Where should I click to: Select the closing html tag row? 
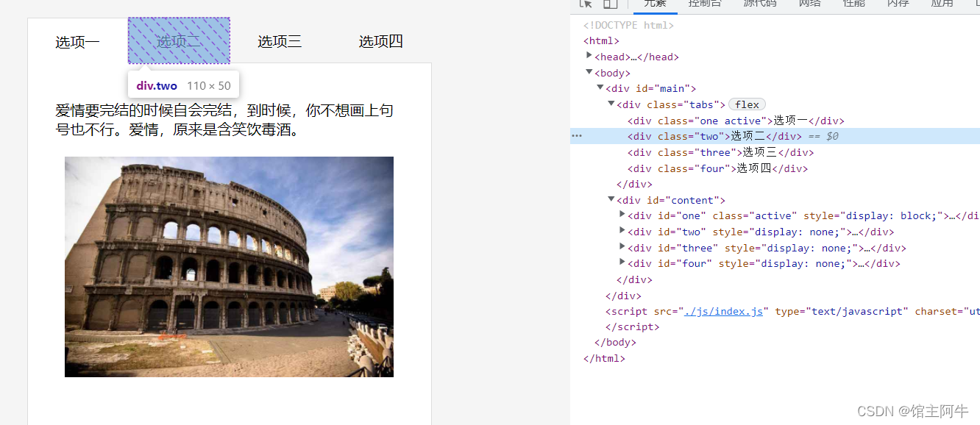(604, 359)
